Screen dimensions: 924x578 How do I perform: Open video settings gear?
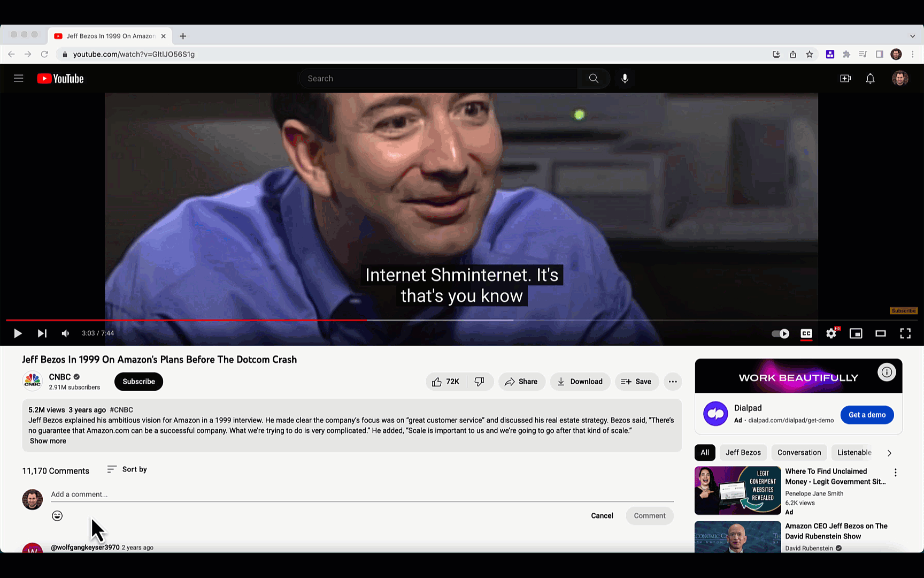[831, 333]
